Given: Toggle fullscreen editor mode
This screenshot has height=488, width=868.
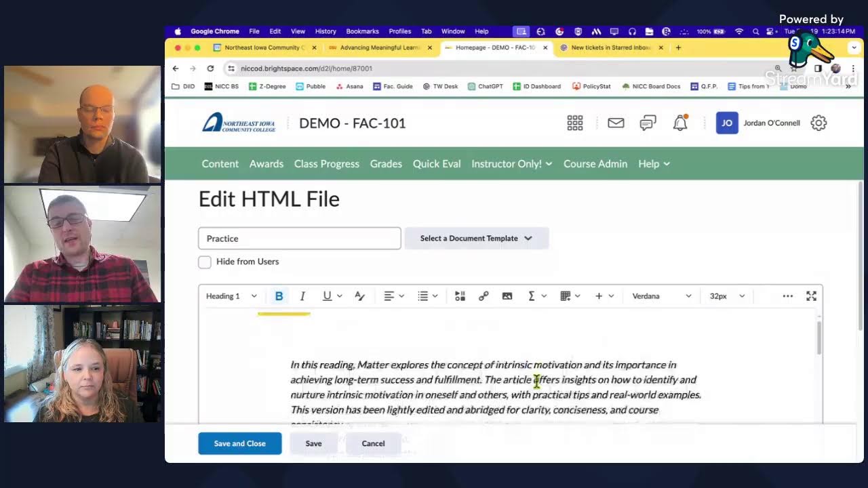Looking at the screenshot, I should pyautogui.click(x=811, y=296).
